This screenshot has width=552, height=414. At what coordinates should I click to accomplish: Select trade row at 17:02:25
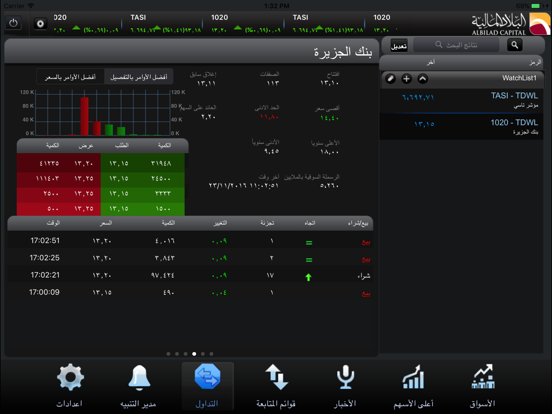click(190, 258)
